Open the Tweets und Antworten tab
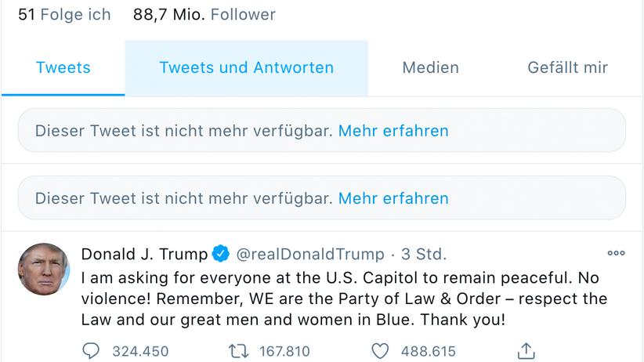This screenshot has width=644, height=362. point(246,68)
